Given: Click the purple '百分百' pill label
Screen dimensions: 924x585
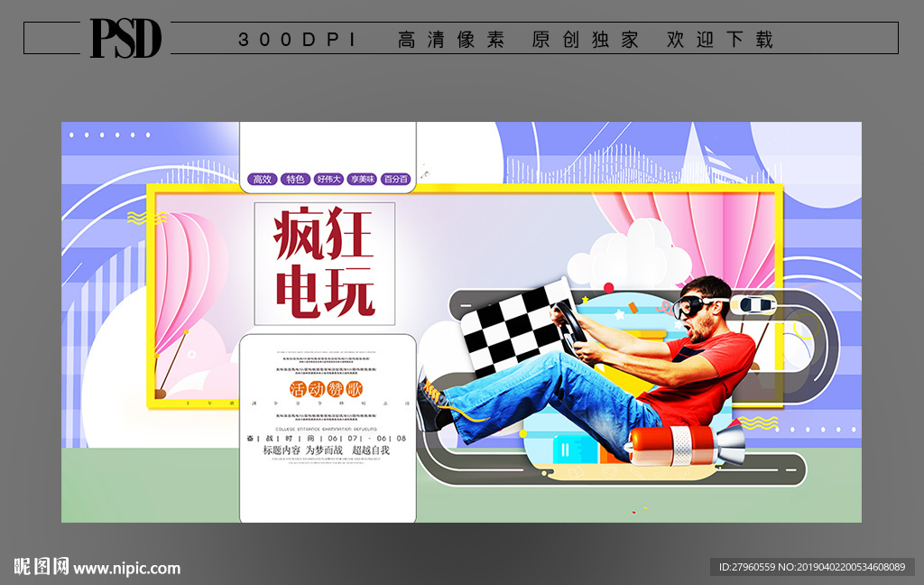Looking at the screenshot, I should [x=395, y=179].
